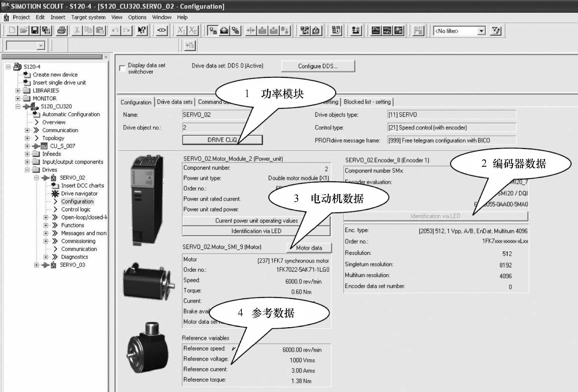Expand the SERVO_03 drive node
The height and width of the screenshot is (392, 578).
point(37,265)
